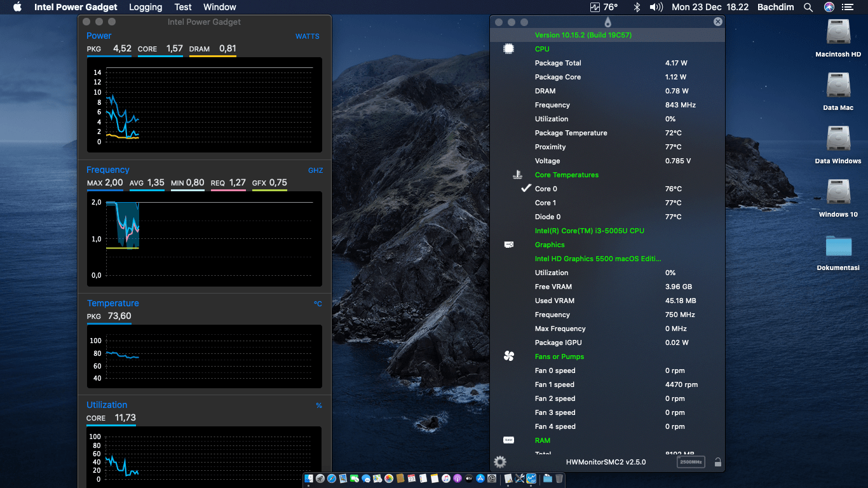Open the Test menu
The width and height of the screenshot is (868, 488).
[183, 7]
